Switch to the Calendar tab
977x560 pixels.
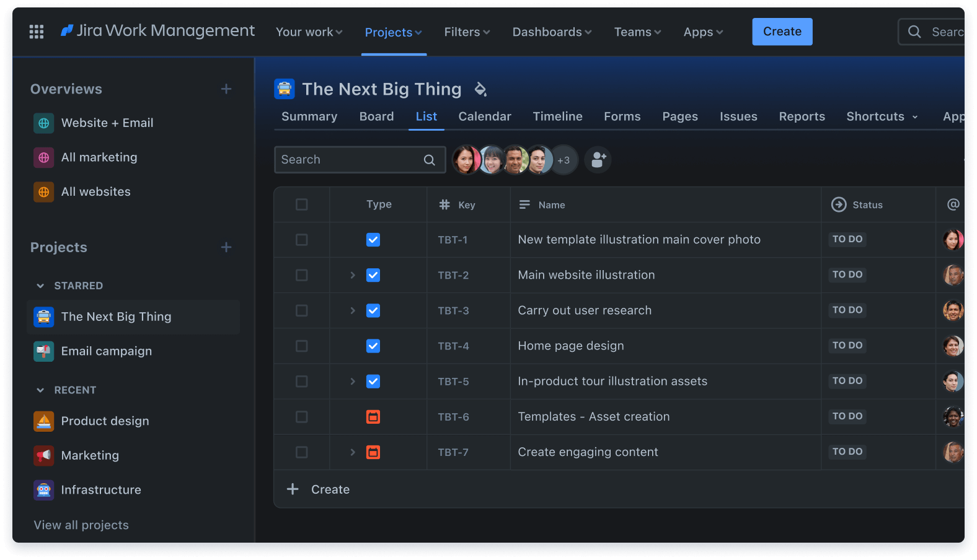point(484,116)
